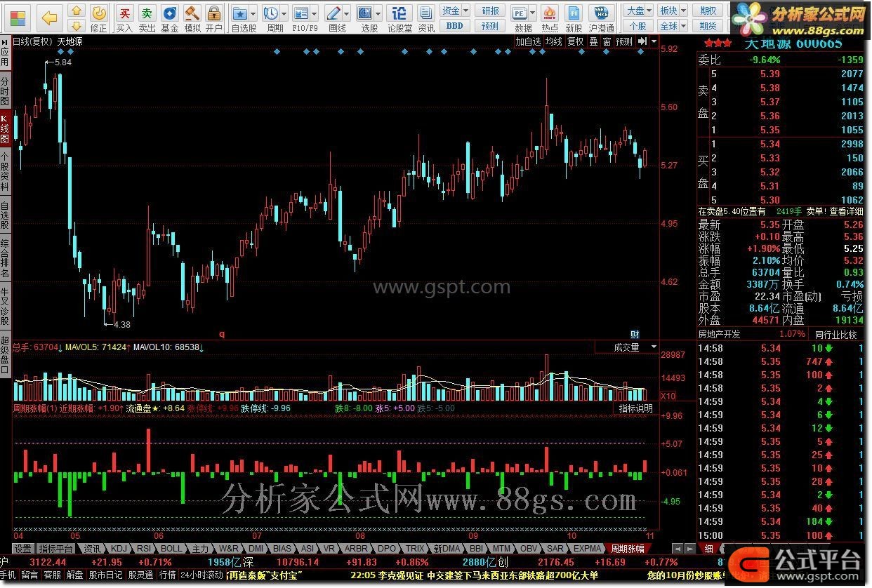The height and width of the screenshot is (588, 872).
Task: Toggle 窗 multi-window mode
Action: [607, 41]
